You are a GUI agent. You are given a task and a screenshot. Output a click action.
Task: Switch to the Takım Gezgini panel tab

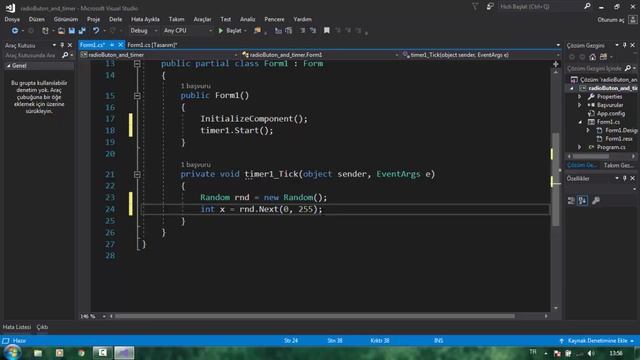click(619, 165)
